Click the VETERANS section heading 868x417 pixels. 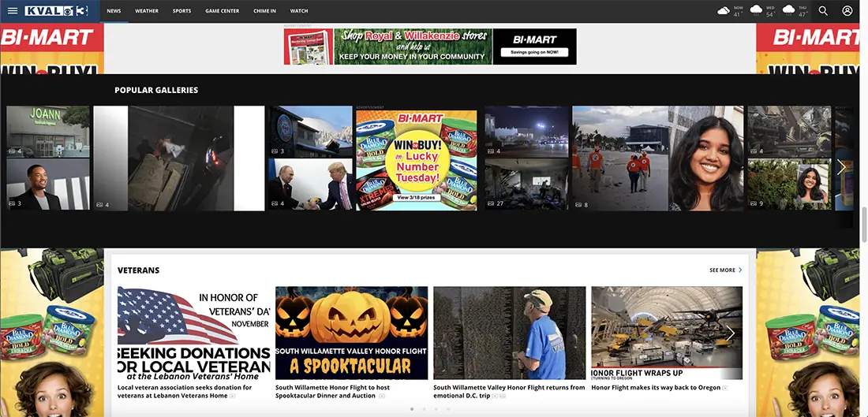pos(138,270)
